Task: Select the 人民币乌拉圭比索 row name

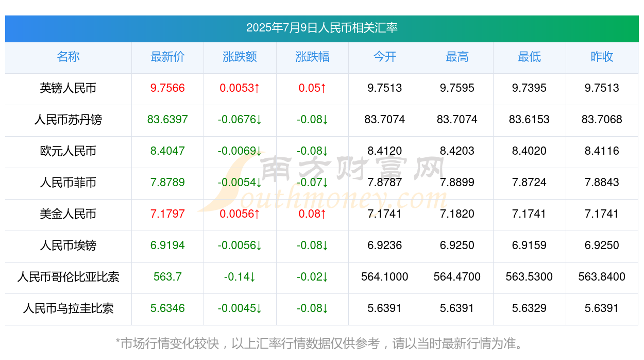Action: point(68,308)
